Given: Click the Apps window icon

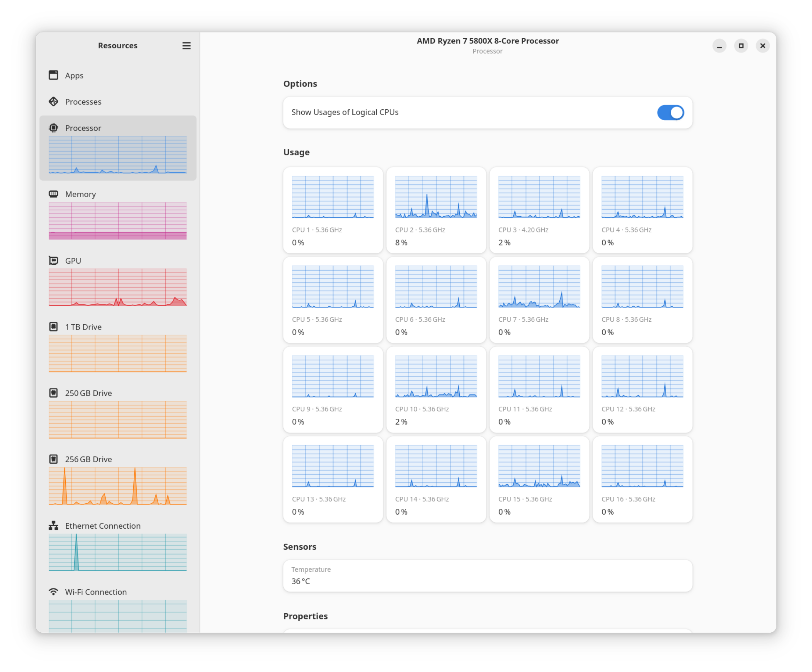Looking at the screenshot, I should coord(53,75).
